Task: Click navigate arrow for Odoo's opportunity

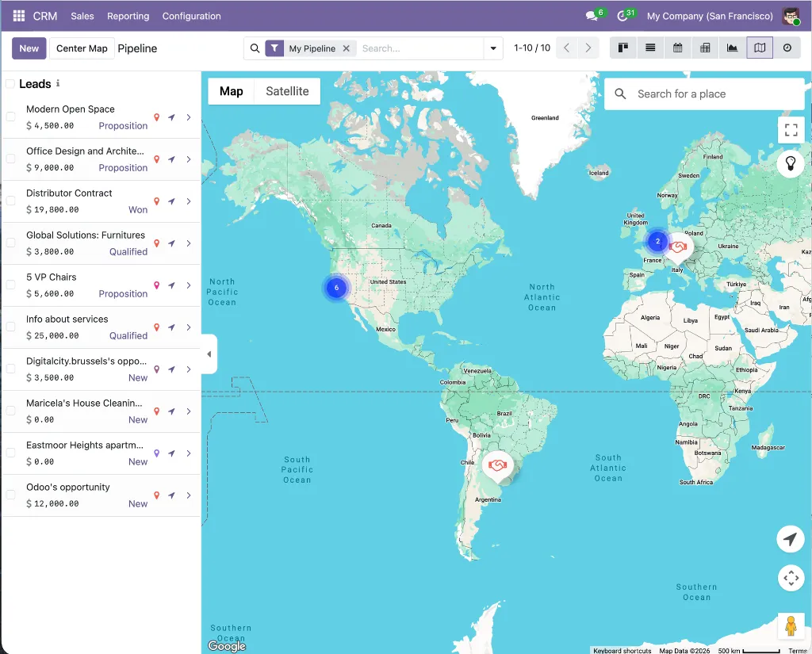Action: tap(171, 495)
